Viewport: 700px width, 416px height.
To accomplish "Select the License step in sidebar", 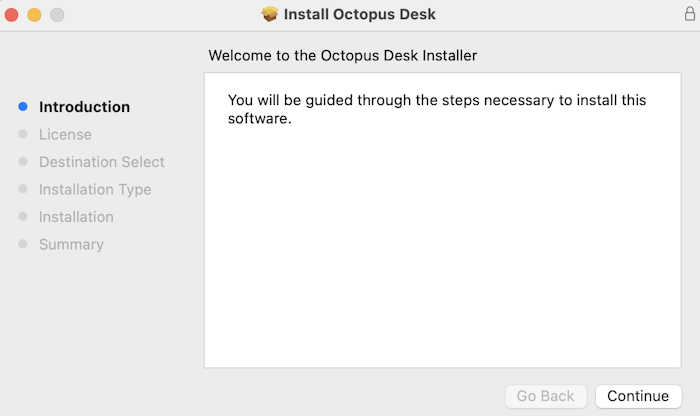I will (x=65, y=134).
